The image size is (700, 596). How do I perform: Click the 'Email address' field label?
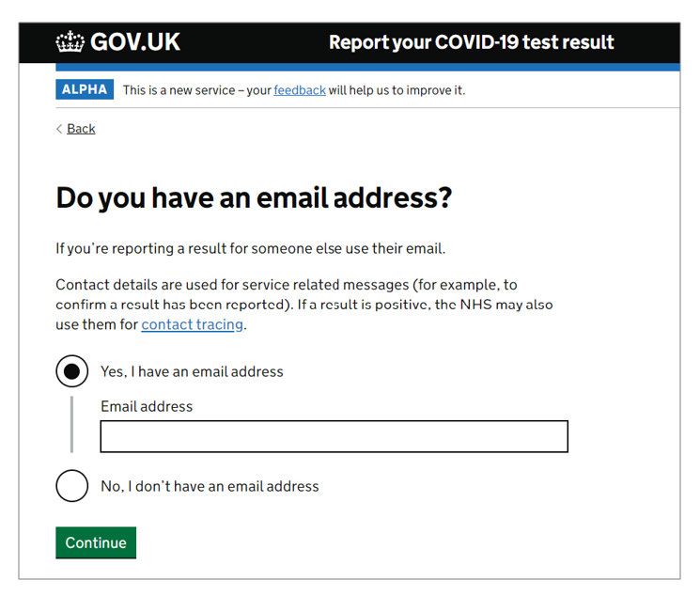147,406
